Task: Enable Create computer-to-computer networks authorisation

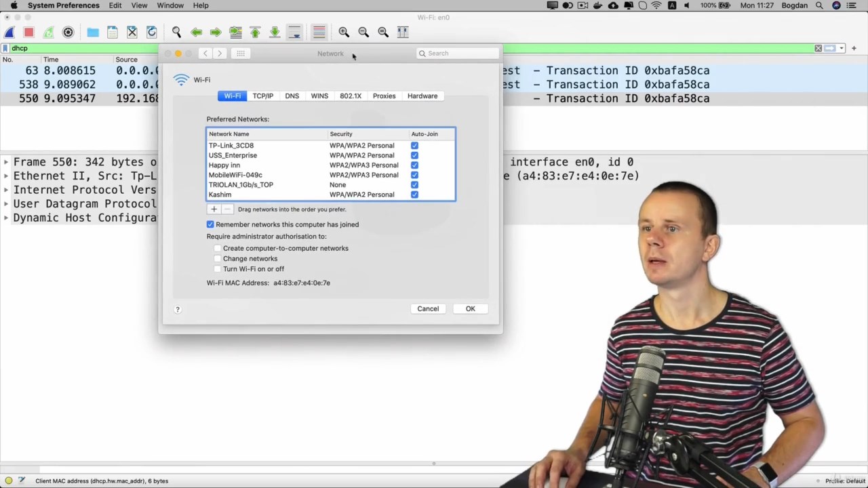Action: tap(218, 248)
